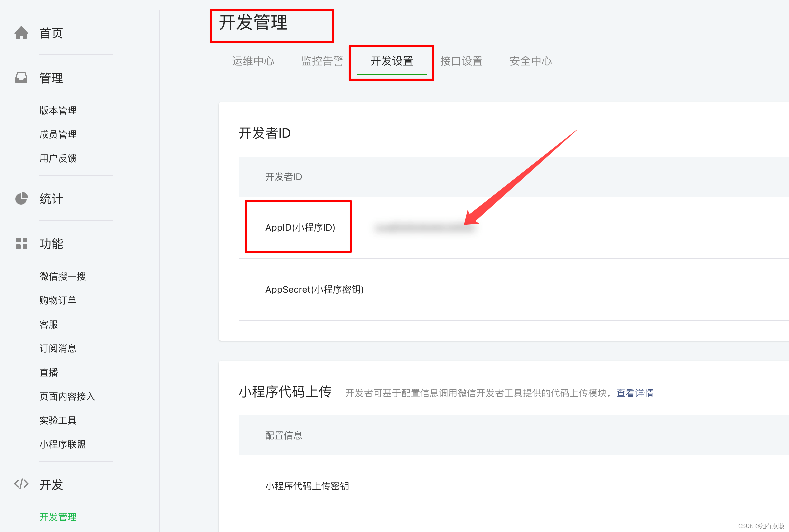Viewport: 789px width, 532px height.
Task: Click the code brackets icon beside 开发
Action: (21, 484)
